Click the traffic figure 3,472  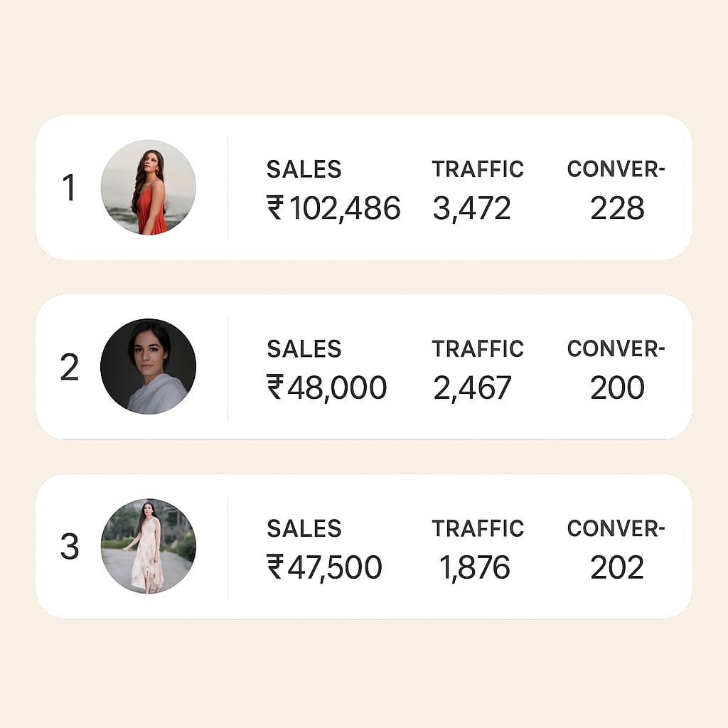click(x=472, y=207)
